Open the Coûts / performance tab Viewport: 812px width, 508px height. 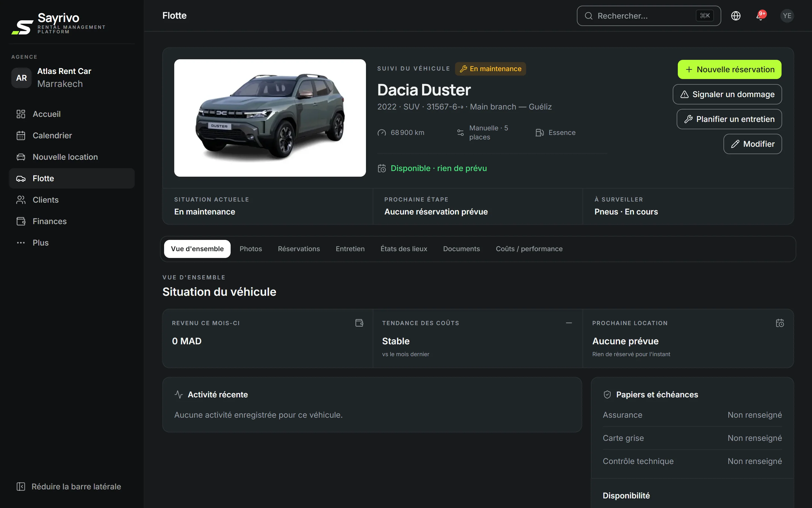coord(529,249)
